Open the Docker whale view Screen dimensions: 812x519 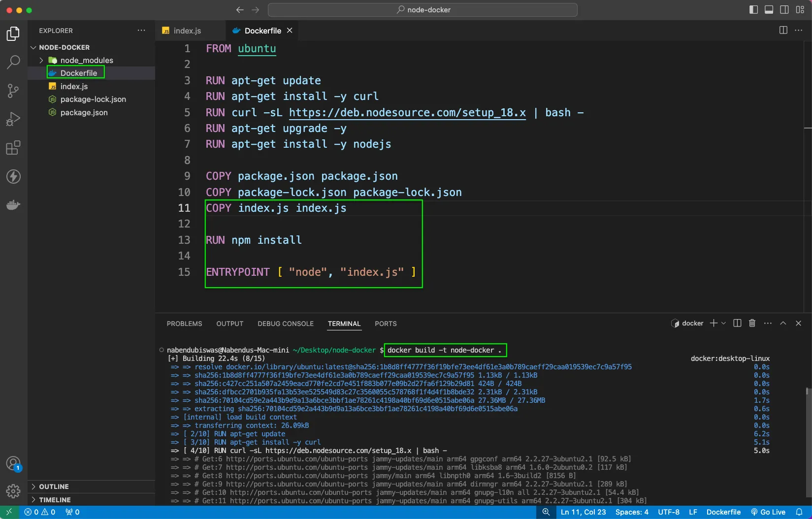point(13,205)
